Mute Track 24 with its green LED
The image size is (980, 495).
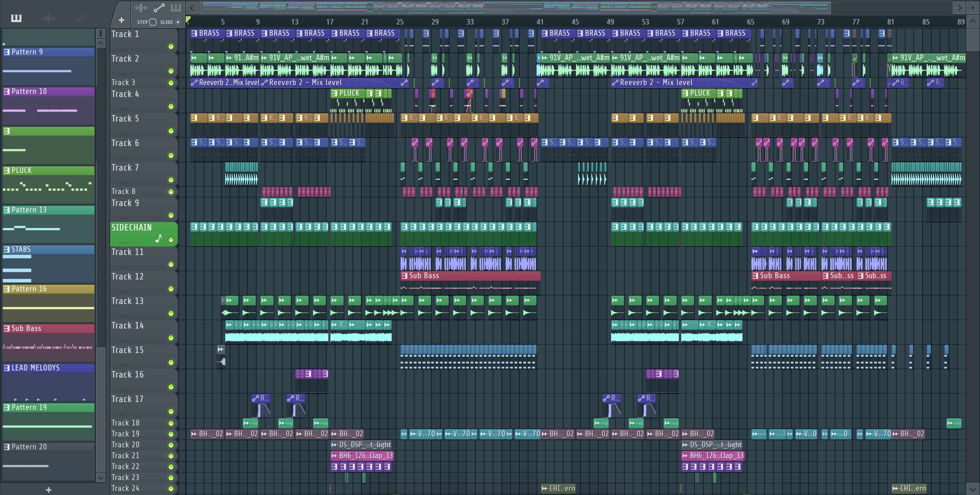[171, 489]
